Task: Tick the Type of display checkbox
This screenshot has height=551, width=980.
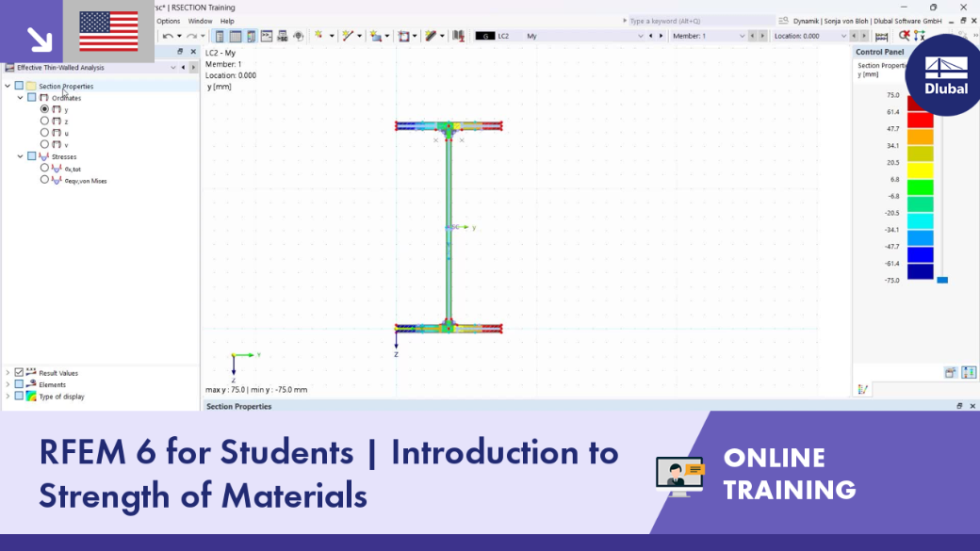Action: click(x=20, y=397)
